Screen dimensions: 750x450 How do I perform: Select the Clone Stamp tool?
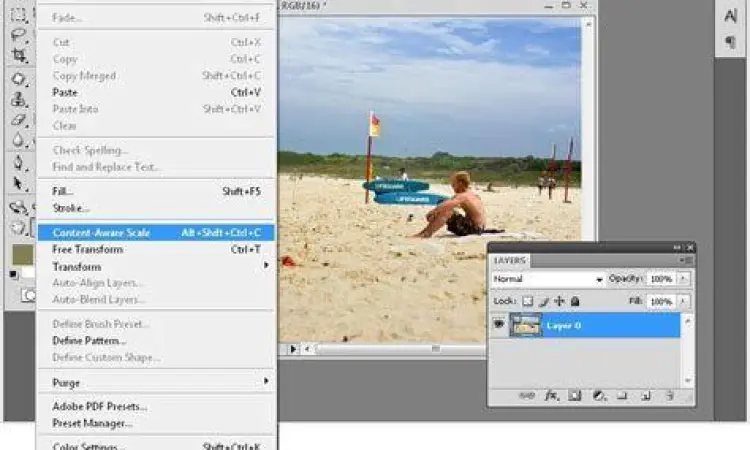[x=18, y=99]
